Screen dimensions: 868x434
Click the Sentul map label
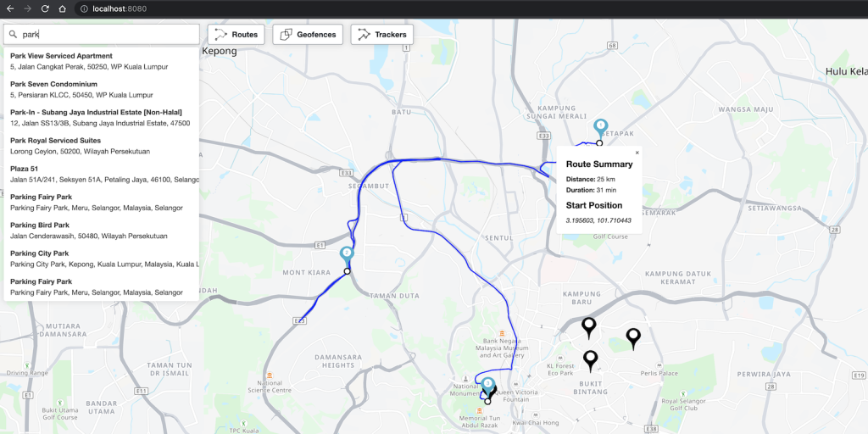(x=499, y=237)
